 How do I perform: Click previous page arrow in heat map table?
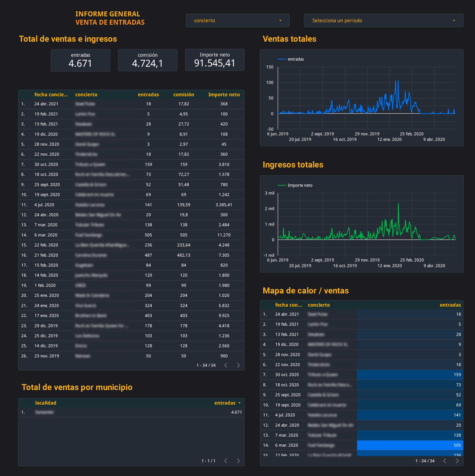(444, 461)
